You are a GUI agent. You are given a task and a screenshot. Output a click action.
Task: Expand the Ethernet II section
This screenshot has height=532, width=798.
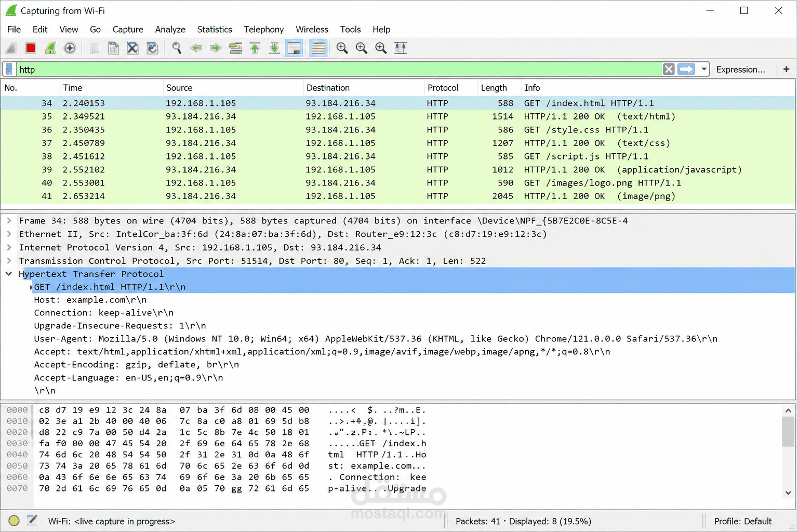pyautogui.click(x=9, y=234)
